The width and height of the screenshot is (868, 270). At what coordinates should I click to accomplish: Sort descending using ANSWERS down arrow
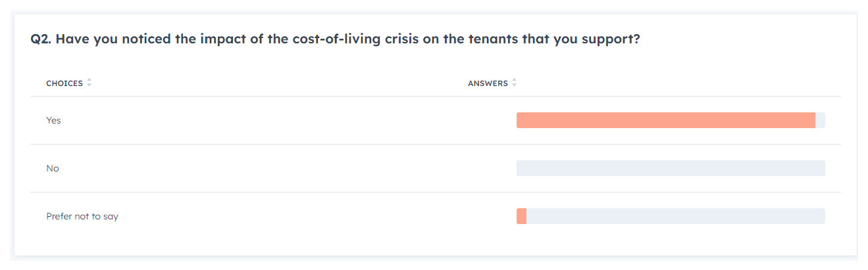pyautogui.click(x=514, y=86)
